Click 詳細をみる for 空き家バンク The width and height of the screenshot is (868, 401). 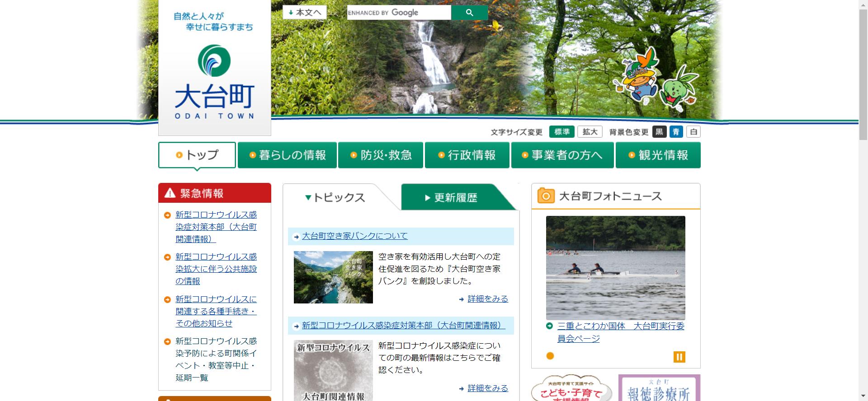488,298
